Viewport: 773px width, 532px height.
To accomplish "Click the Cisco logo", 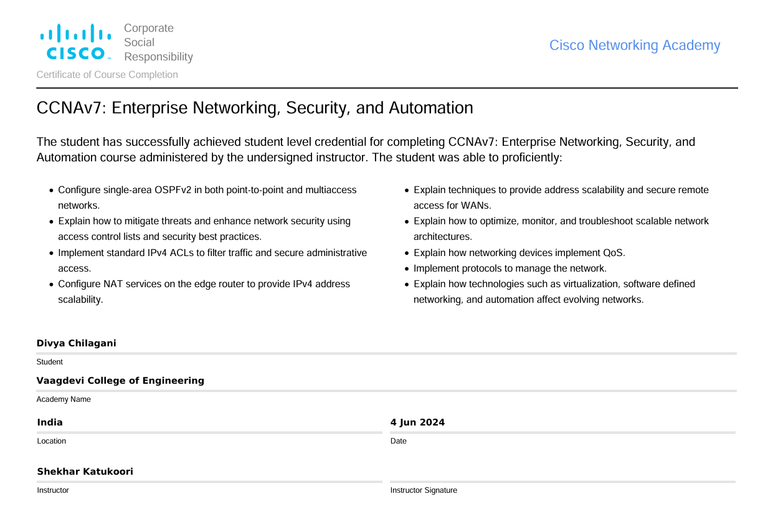I will [x=76, y=42].
